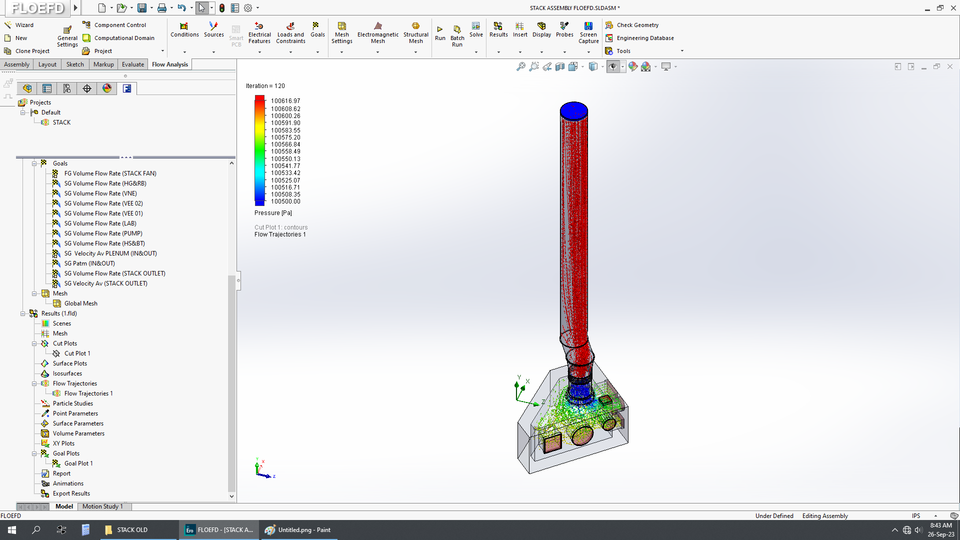Switch to the Evaluate tab
Screen dimensions: 960x540
(x=133, y=64)
